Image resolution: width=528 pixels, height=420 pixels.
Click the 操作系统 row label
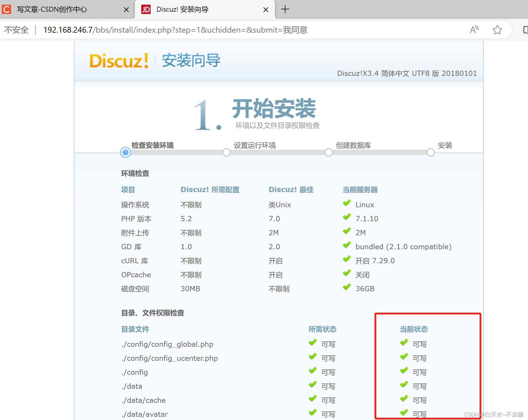(x=135, y=205)
